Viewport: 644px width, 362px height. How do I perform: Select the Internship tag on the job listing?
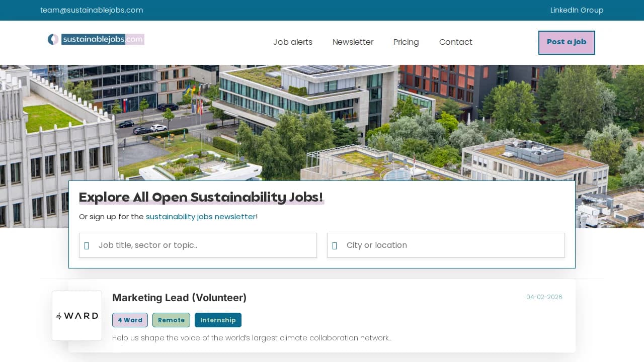point(218,320)
